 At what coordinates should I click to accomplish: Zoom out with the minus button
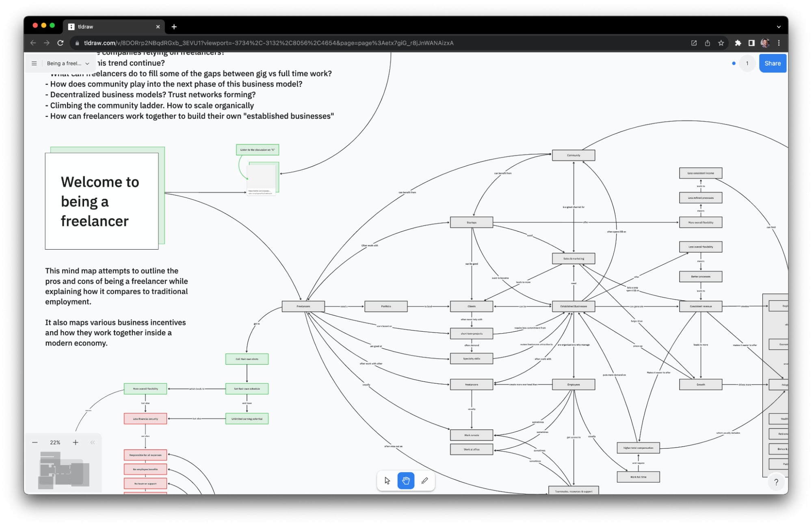[x=35, y=443]
